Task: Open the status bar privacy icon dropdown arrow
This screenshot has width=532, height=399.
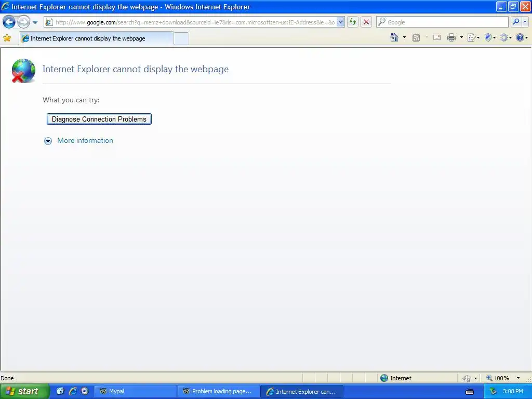Action: (476, 378)
